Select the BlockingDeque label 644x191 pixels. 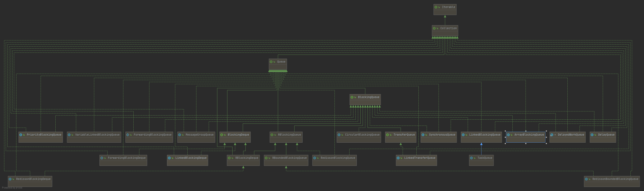pyautogui.click(x=238, y=135)
